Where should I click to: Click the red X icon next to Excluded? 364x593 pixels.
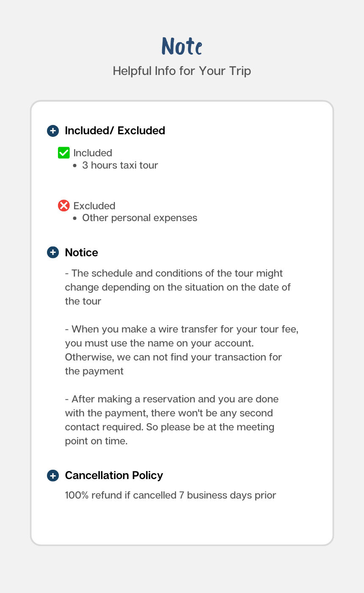click(63, 206)
